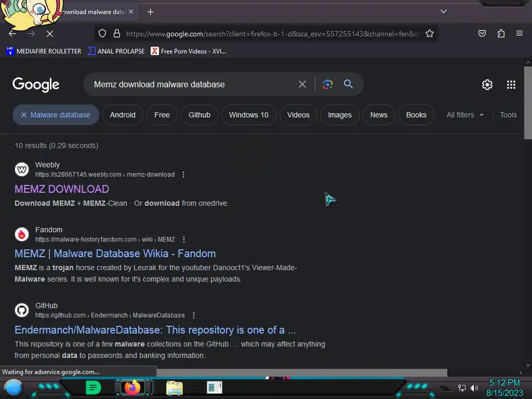The width and height of the screenshot is (532, 399).
Task: Stop loading the page
Action: coord(50,34)
